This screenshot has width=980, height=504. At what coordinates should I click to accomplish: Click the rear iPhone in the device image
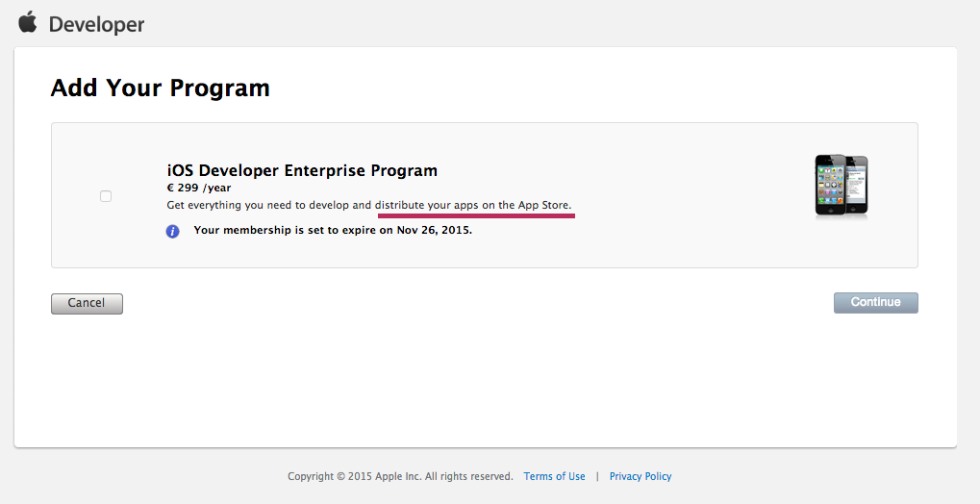(856, 183)
